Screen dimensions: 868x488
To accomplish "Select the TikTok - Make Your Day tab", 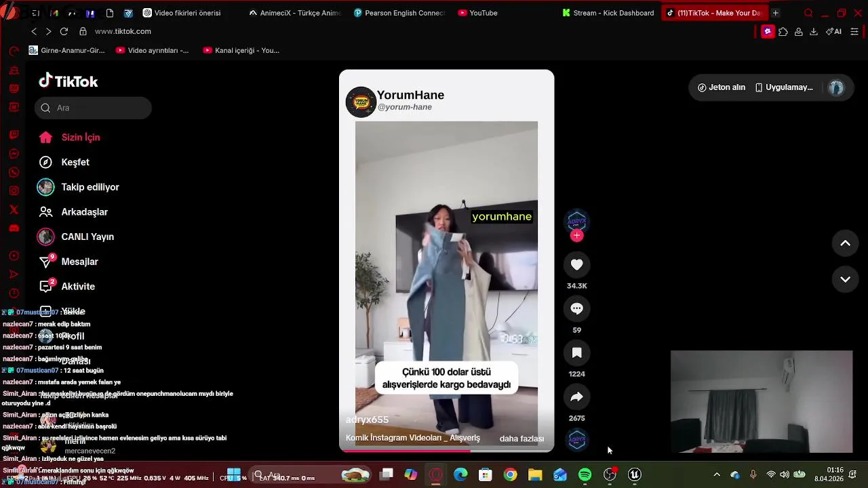I will pyautogui.click(x=714, y=13).
